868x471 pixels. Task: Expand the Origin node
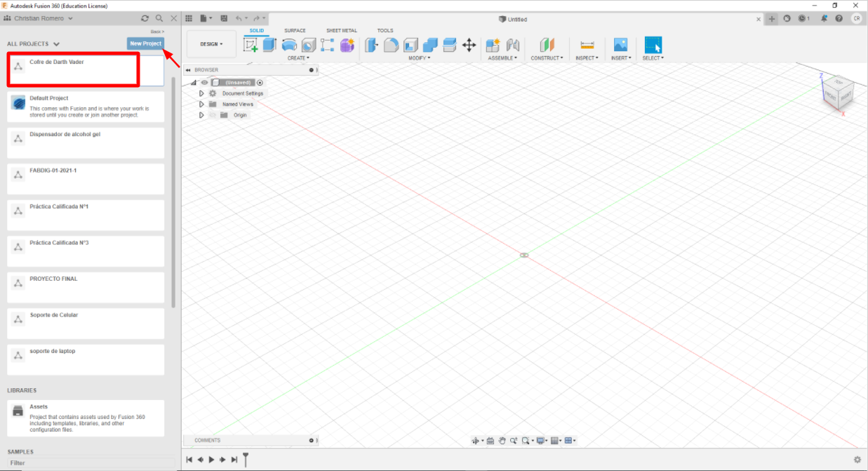(x=201, y=114)
